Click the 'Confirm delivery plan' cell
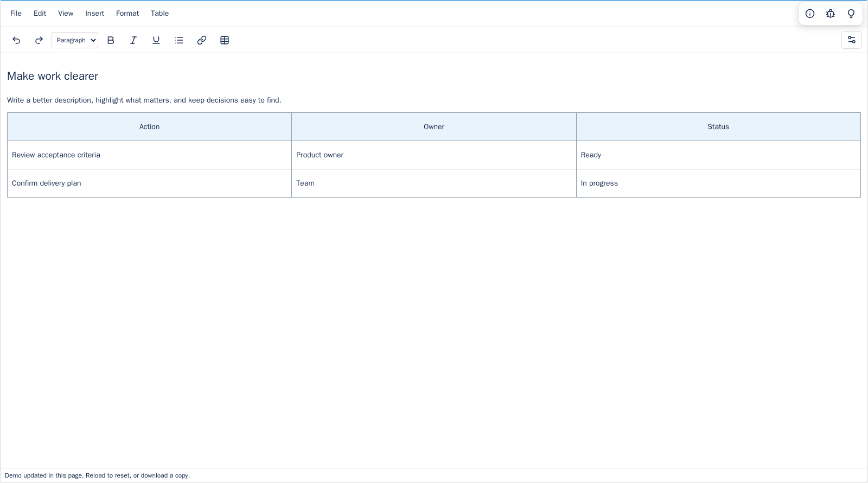The width and height of the screenshot is (868, 483). pos(149,183)
